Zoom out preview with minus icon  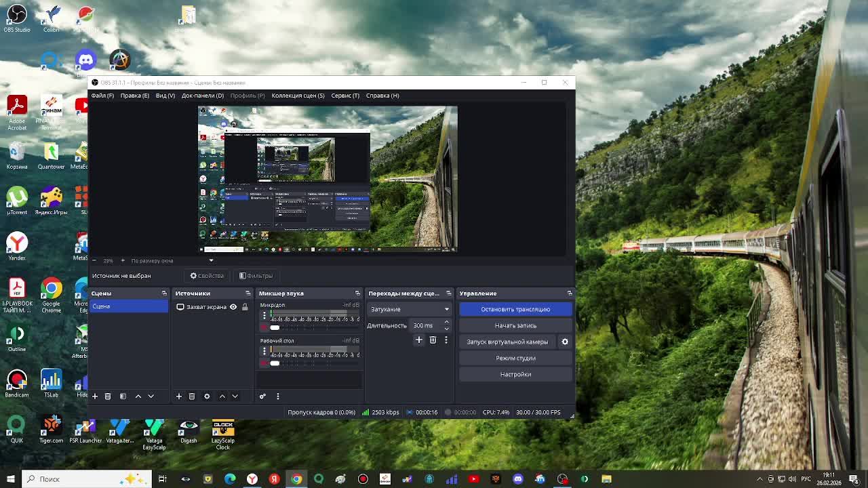pos(94,260)
